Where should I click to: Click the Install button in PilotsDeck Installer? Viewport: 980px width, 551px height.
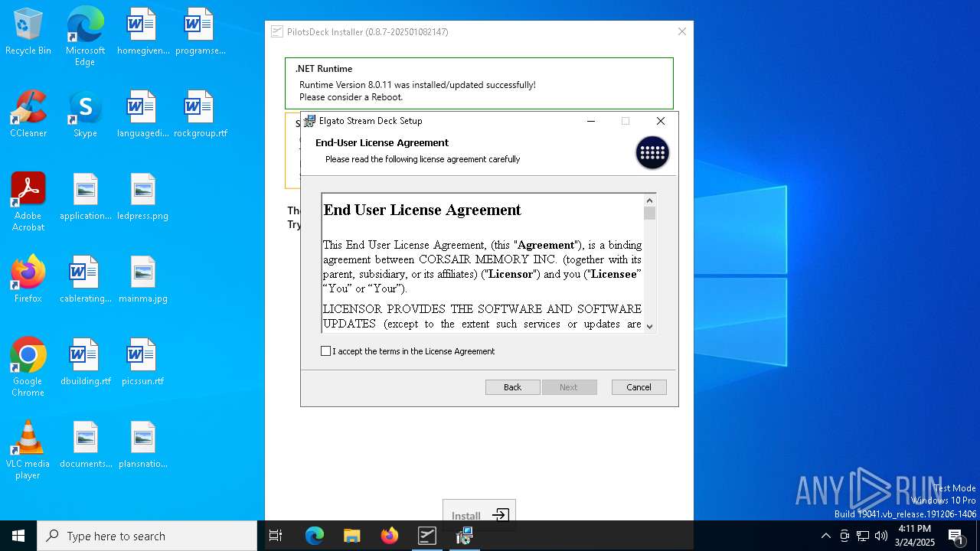click(479, 515)
